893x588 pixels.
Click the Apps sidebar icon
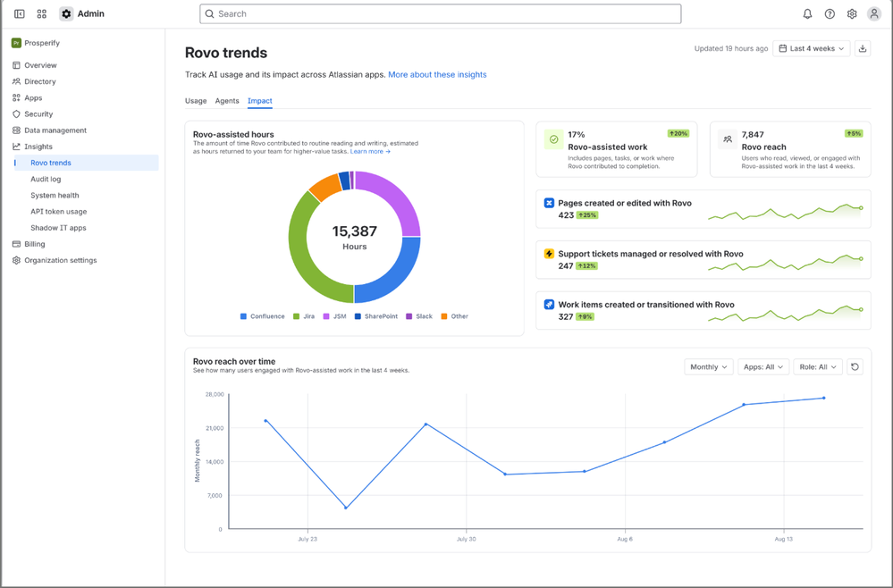point(16,98)
